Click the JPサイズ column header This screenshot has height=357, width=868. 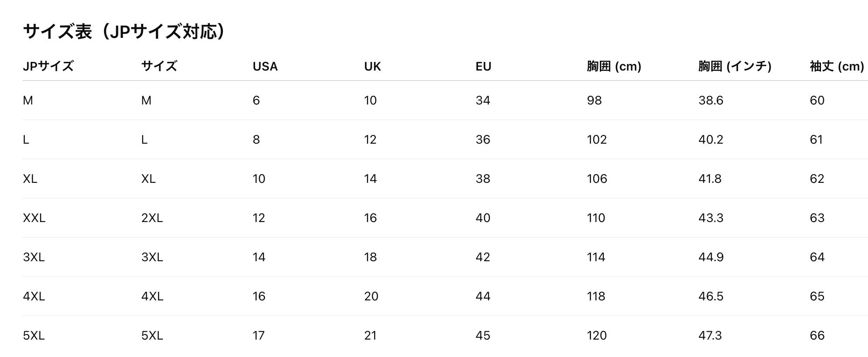[48, 66]
